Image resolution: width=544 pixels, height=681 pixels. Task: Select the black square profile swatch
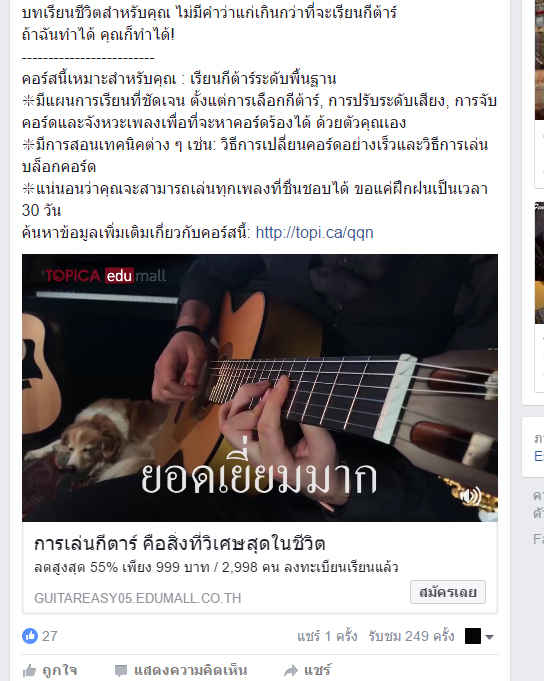pyautogui.click(x=473, y=636)
